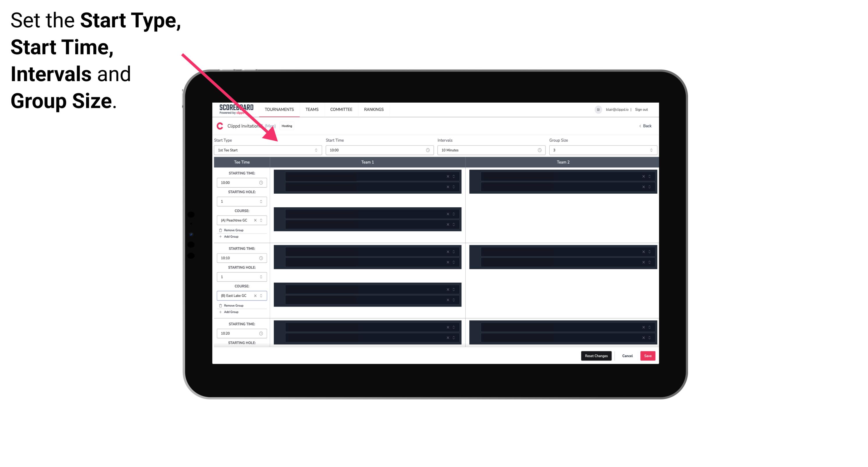Select the TOURNAMENTS tab
868x467 pixels.
(280, 109)
